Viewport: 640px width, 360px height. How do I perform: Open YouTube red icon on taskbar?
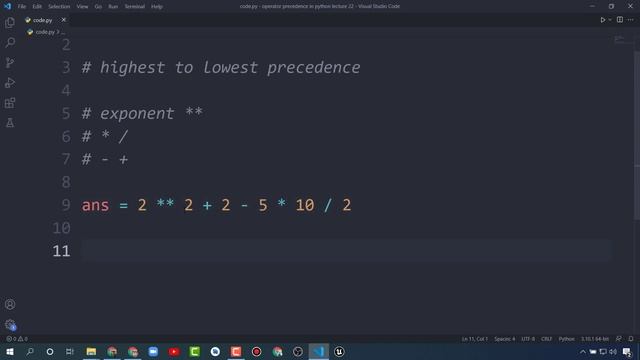point(174,351)
